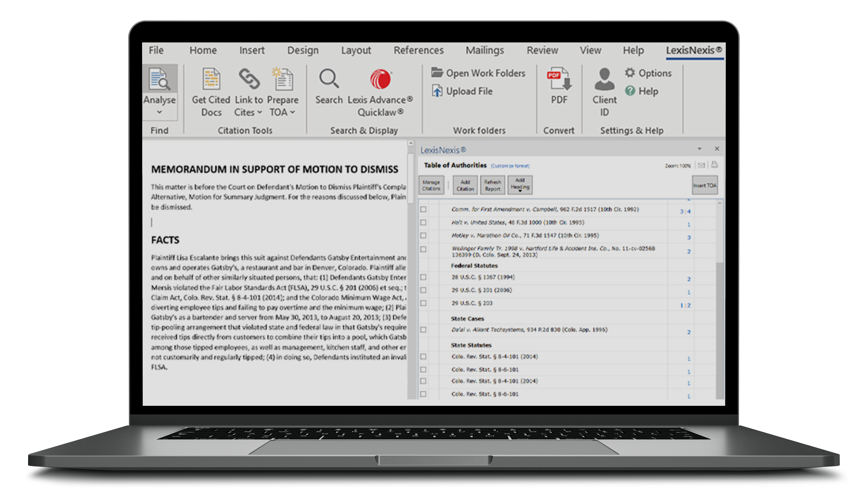Click the Manage Citations button
The image size is (868, 502).
[431, 185]
